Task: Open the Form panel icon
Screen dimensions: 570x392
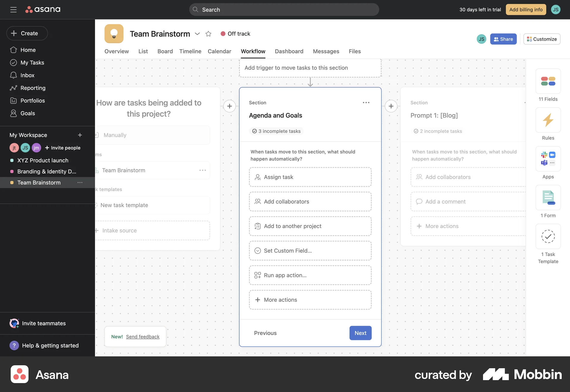Action: 548,197
